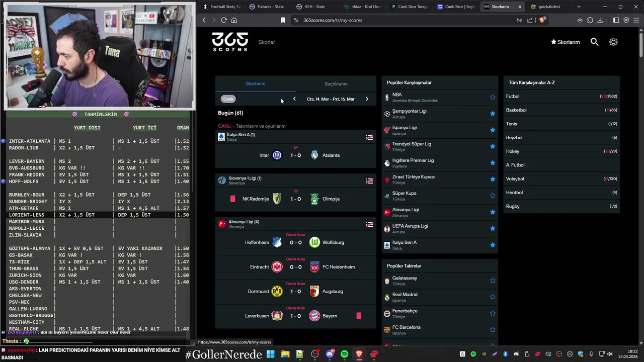Toggle favorite star for Şampiyonlar Ligi

tap(493, 114)
